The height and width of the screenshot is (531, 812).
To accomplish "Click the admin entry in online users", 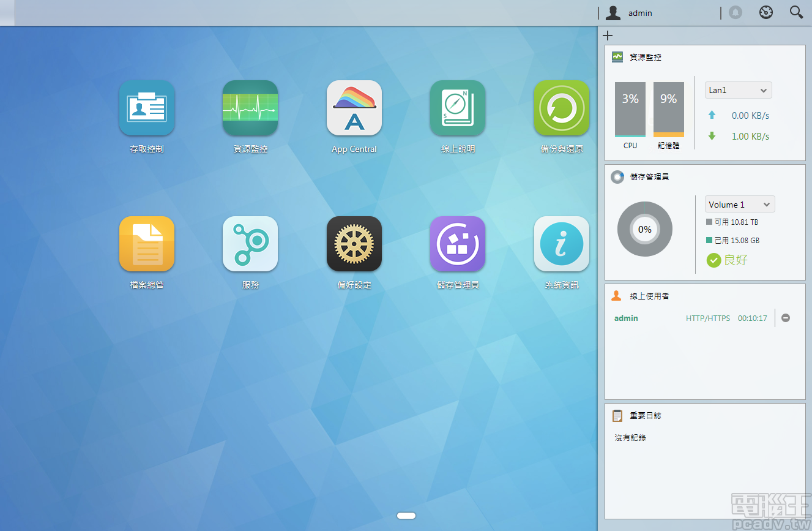I will click(x=626, y=318).
